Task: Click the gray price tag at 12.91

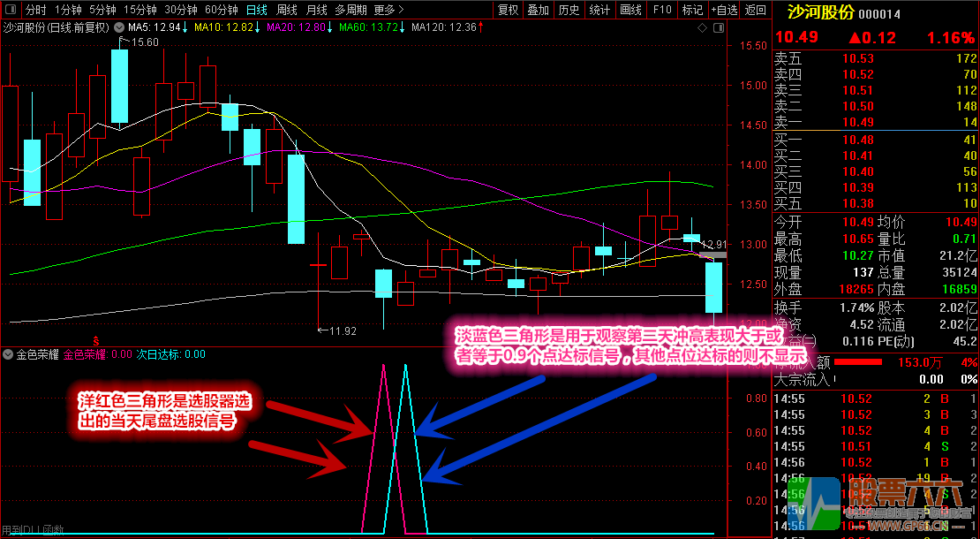Action: [712, 255]
